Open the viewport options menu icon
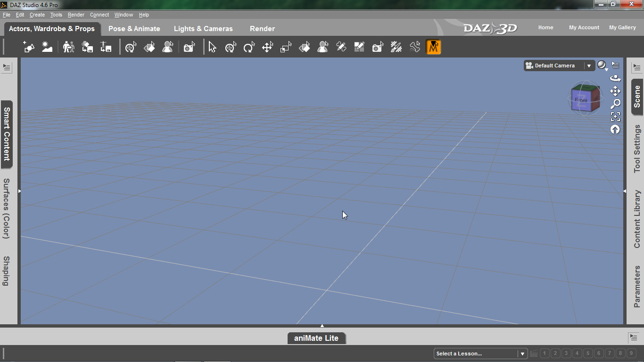 pyautogui.click(x=615, y=66)
